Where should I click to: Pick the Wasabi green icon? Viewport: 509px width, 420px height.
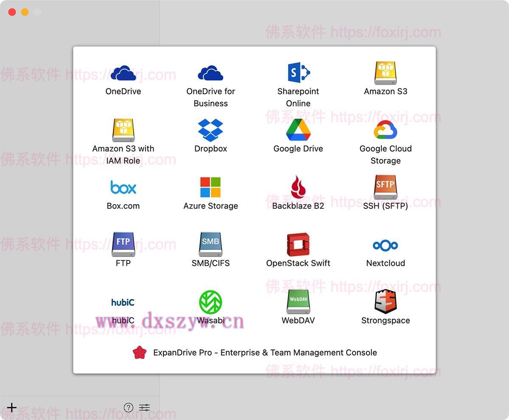click(x=210, y=302)
